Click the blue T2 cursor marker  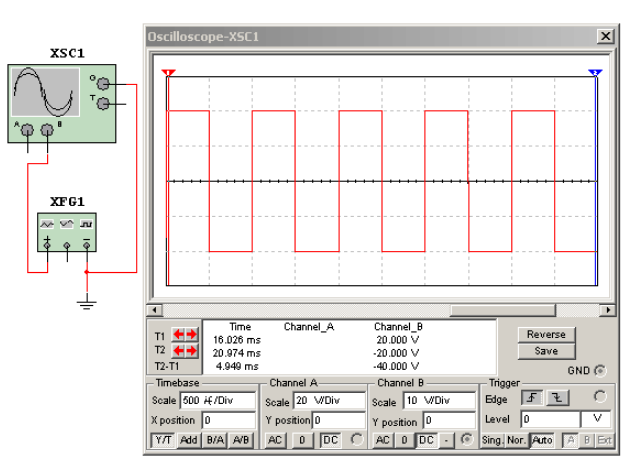(x=595, y=73)
